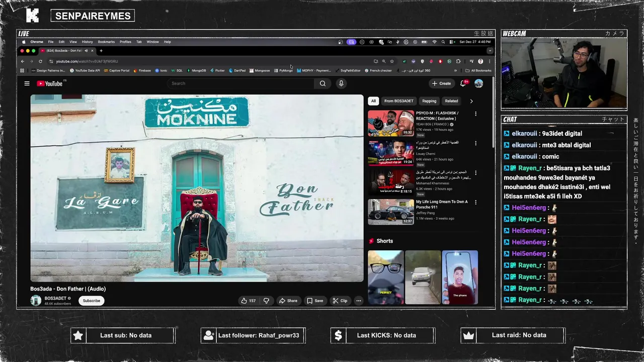The height and width of the screenshot is (362, 644).
Task: Open the MongoDB bookmark
Action: click(196, 70)
